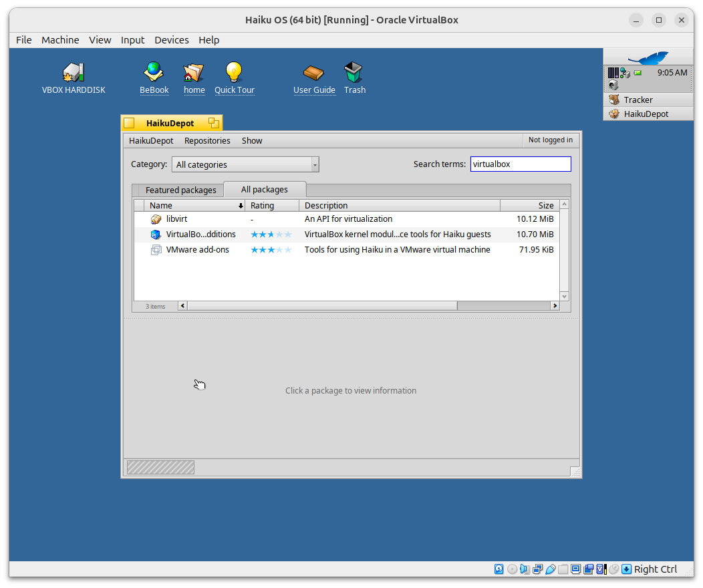Open the VirtualBox Devices menu
The width and height of the screenshot is (703, 588).
pyautogui.click(x=172, y=40)
